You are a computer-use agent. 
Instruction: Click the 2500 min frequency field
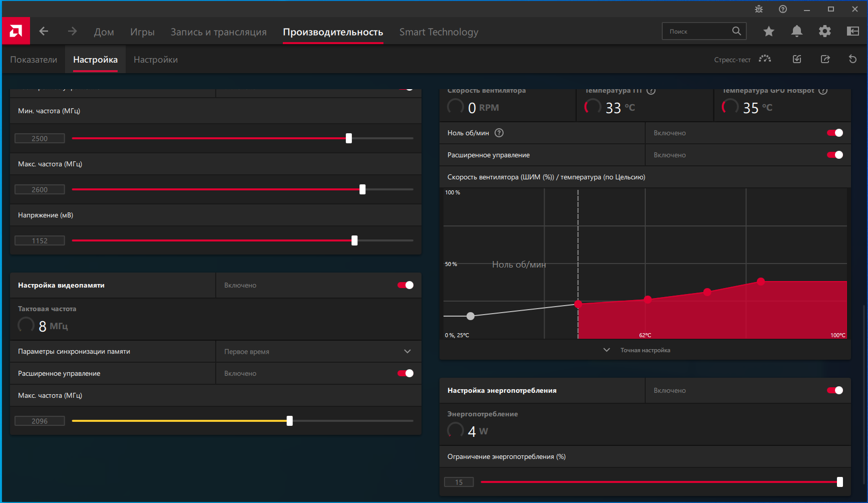pyautogui.click(x=40, y=138)
